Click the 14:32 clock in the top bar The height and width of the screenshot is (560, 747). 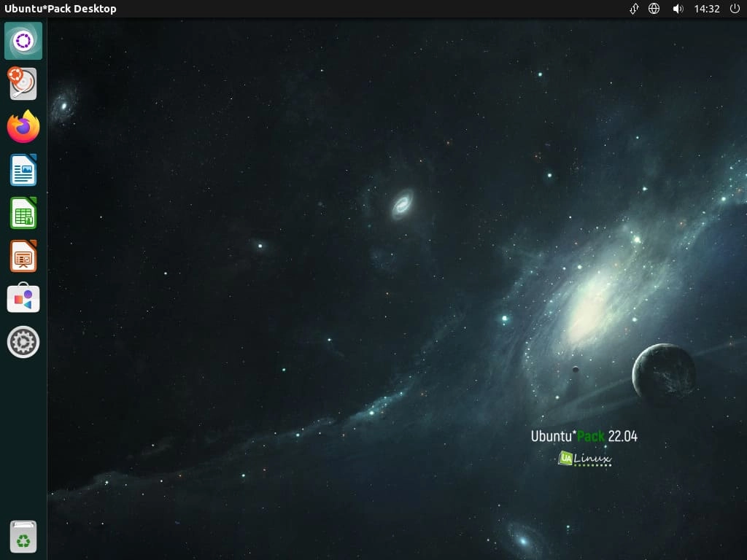click(706, 9)
